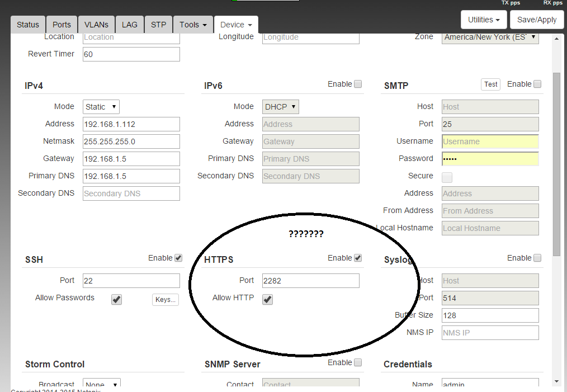Switch to the VLANs tab

click(x=97, y=25)
